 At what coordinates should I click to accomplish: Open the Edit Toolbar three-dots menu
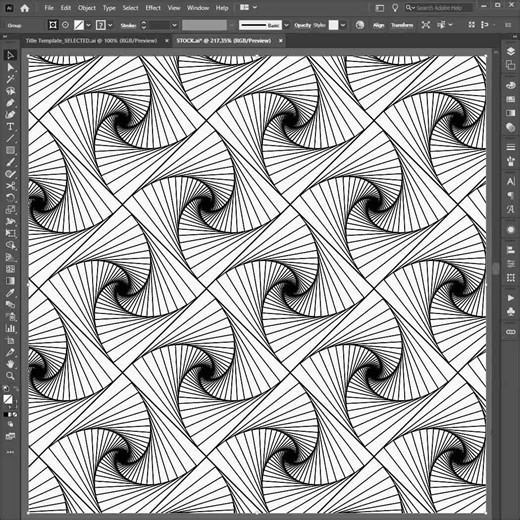[x=10, y=452]
